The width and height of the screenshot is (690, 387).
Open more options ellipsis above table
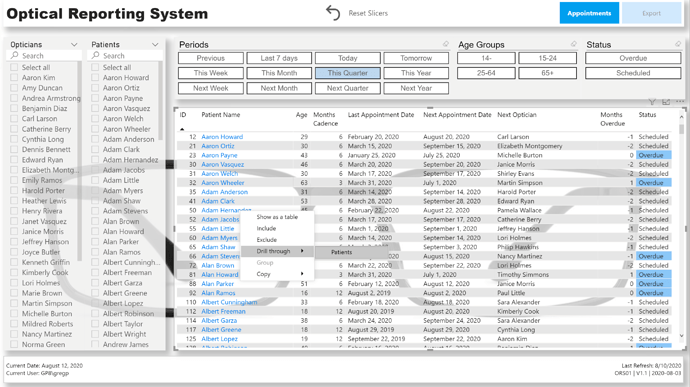(x=680, y=102)
